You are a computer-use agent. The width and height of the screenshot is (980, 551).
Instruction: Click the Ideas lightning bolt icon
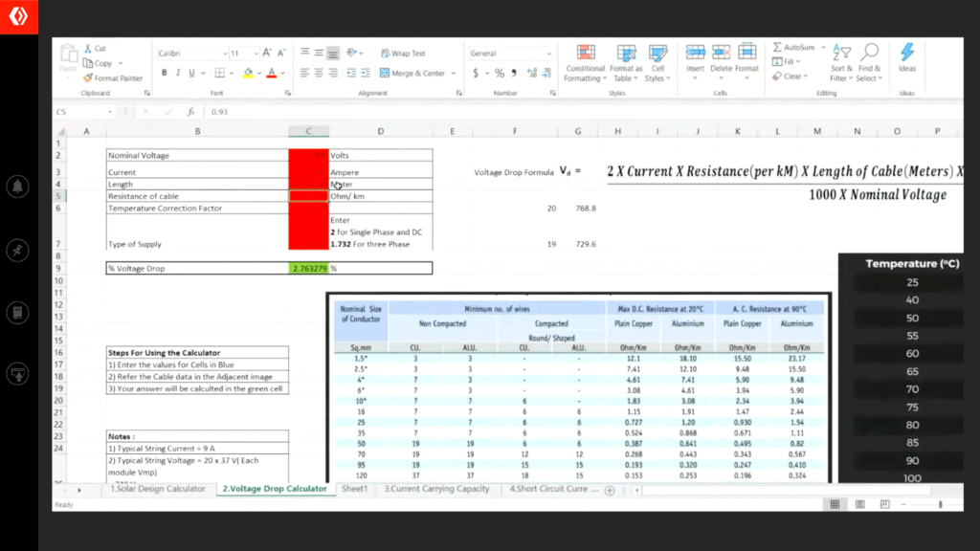click(906, 55)
